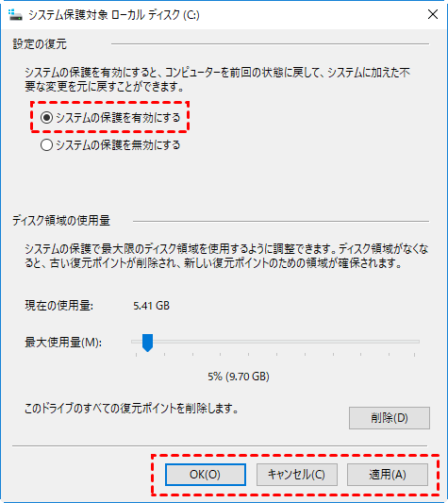The height and width of the screenshot is (503, 448).
Task: Click the ディスク領域の使用量 section heading
Action: [61, 221]
